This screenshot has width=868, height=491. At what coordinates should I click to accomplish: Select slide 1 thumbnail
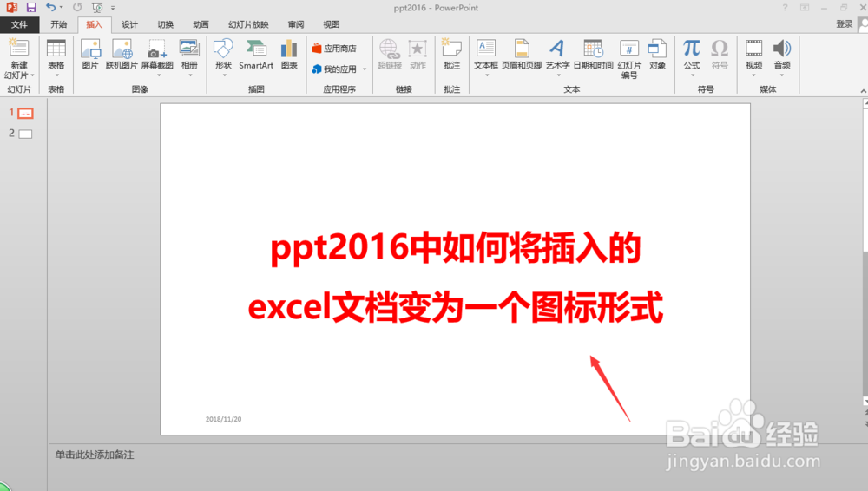(x=25, y=113)
